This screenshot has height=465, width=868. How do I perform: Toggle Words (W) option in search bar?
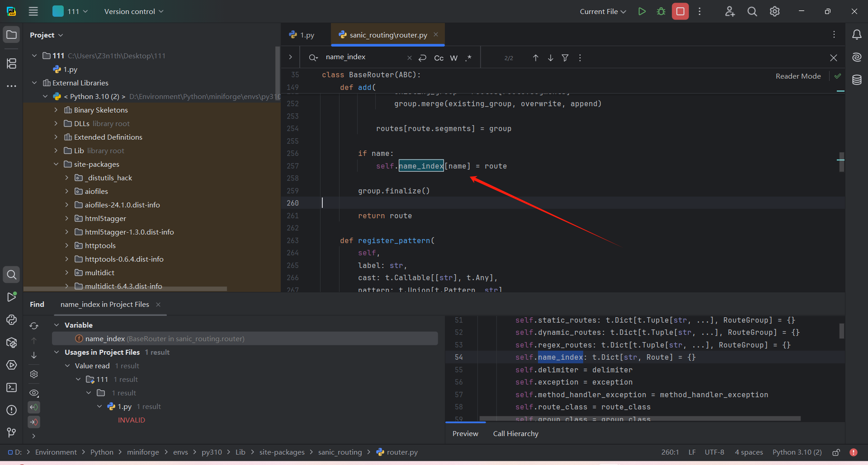[454, 58]
